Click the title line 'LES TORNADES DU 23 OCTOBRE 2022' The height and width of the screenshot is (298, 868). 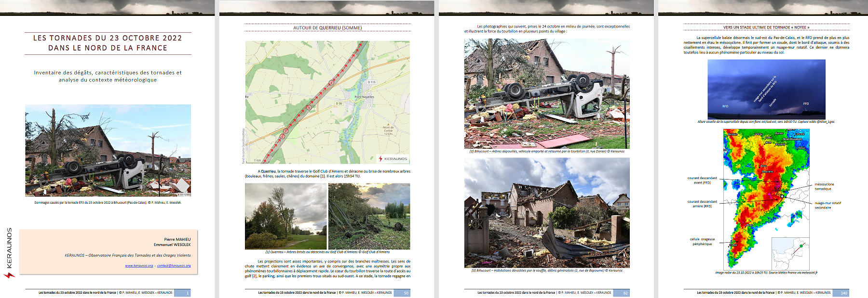pyautogui.click(x=108, y=38)
